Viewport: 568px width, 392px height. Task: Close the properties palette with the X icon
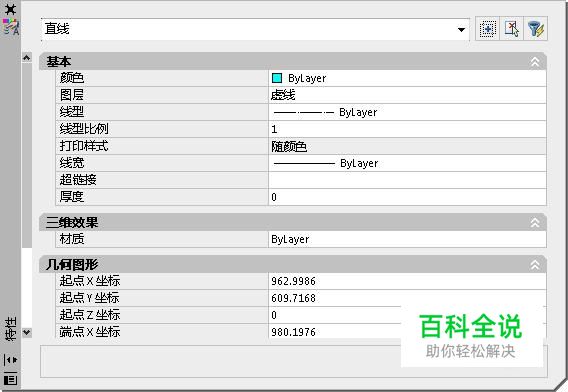11,9
